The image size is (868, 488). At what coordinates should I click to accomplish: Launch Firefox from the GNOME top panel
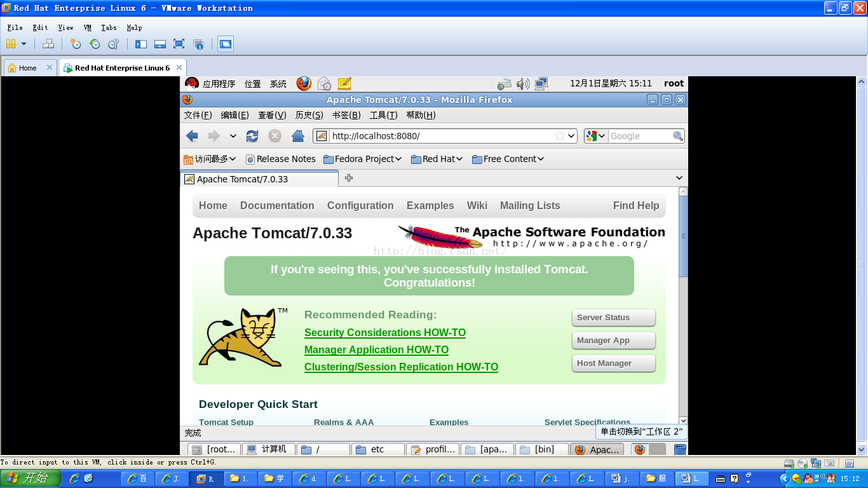pyautogui.click(x=304, y=83)
